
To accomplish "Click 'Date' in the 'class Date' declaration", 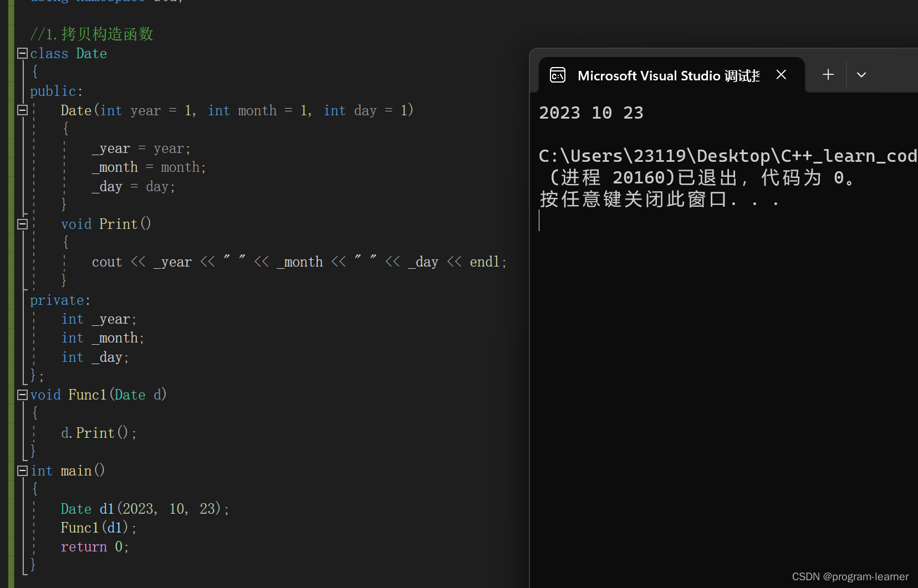I will [91, 53].
